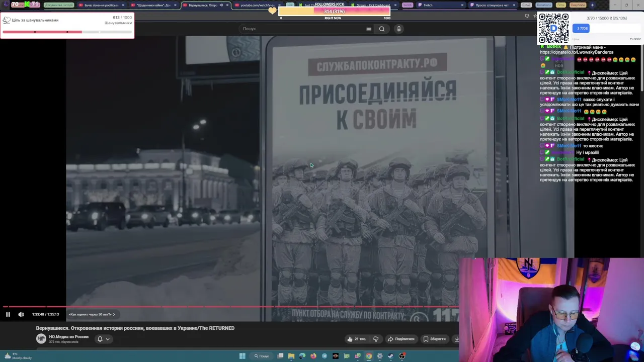
Task: Switch to the youtube.com/watch browser tab
Action: 257,5
